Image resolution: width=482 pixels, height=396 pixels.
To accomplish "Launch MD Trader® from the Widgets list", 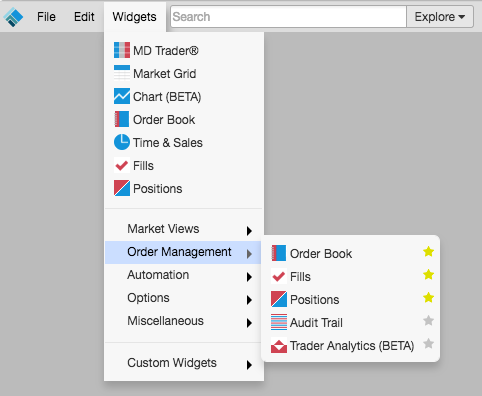I will click(166, 51).
